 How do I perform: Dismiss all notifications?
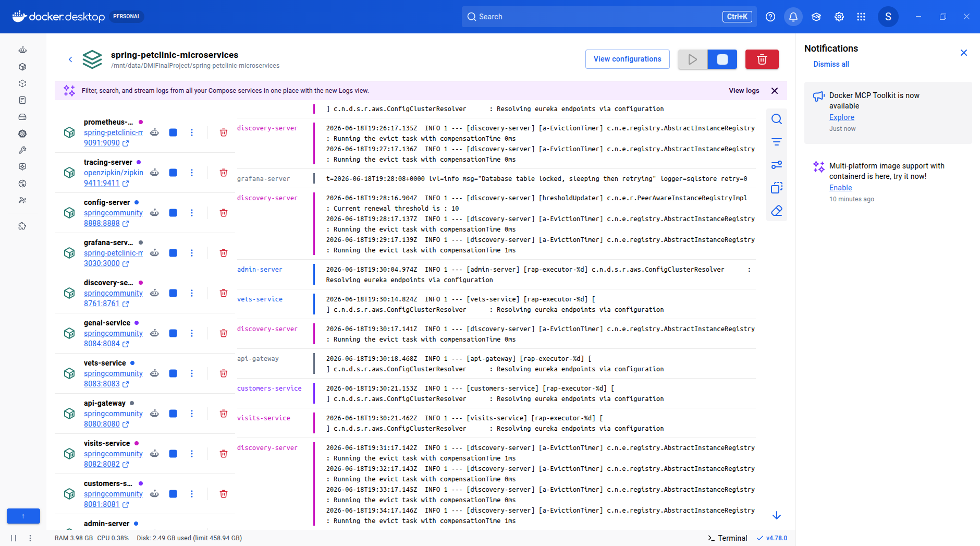coord(831,64)
